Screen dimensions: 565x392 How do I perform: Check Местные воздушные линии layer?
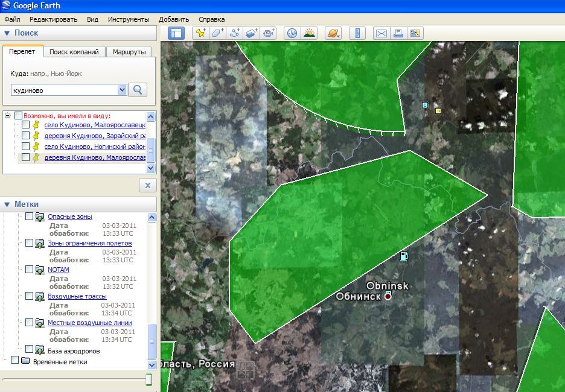pyautogui.click(x=29, y=323)
